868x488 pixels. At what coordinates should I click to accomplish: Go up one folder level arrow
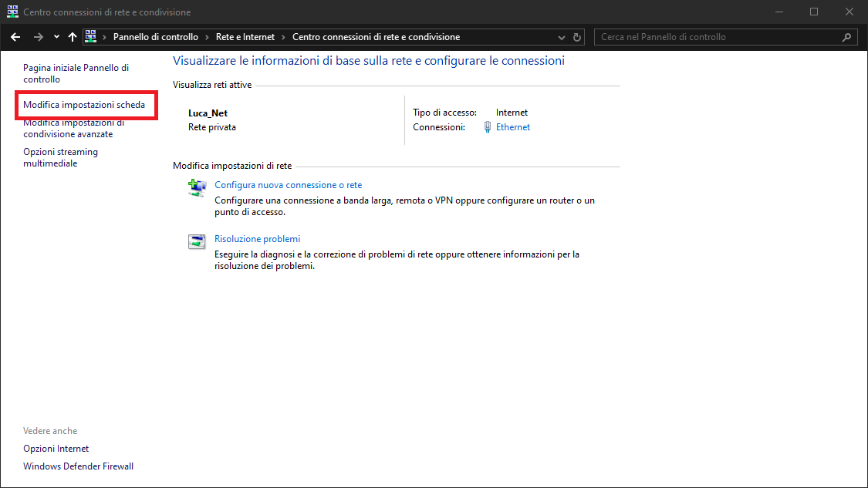pos(73,37)
